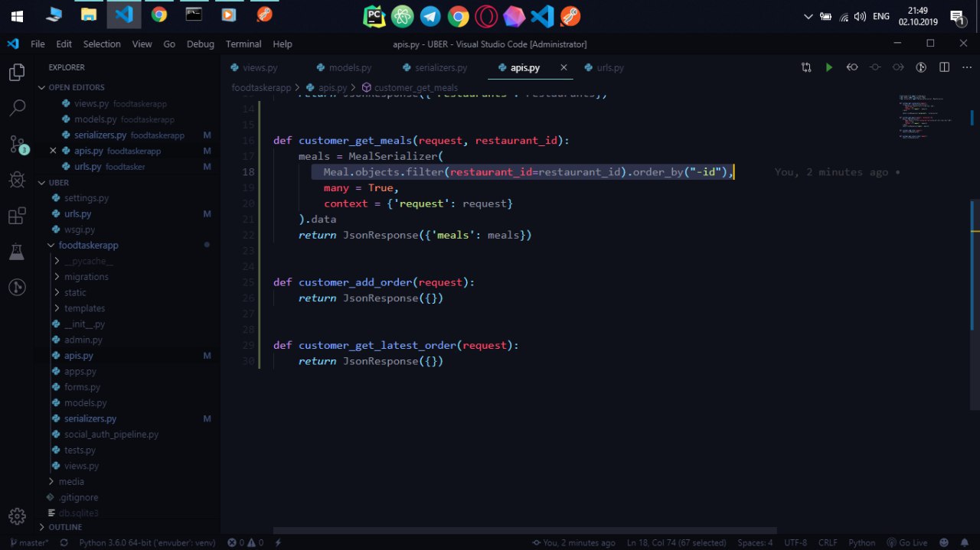The image size is (980, 550).
Task: Open Source Control view with badge
Action: coord(17,144)
